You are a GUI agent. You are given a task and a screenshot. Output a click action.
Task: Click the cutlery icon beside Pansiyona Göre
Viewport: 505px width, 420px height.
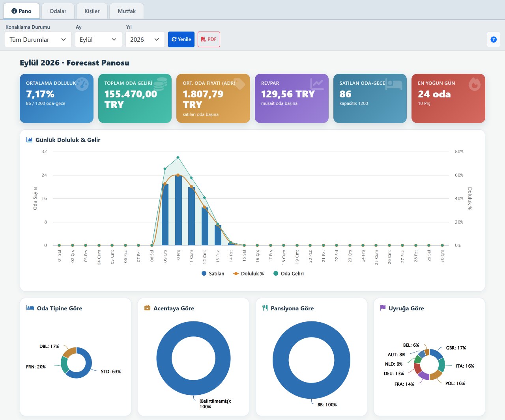[265, 308]
